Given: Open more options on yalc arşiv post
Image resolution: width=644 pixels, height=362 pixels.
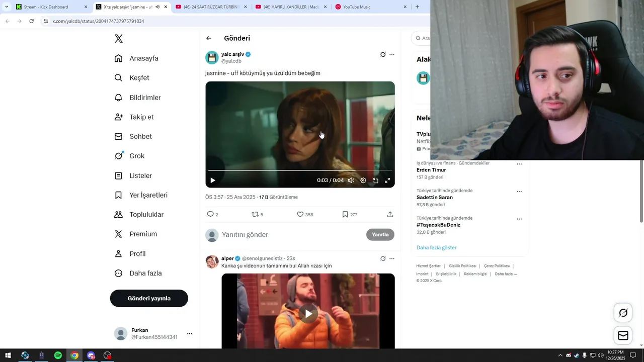Looking at the screenshot, I should pyautogui.click(x=392, y=54).
